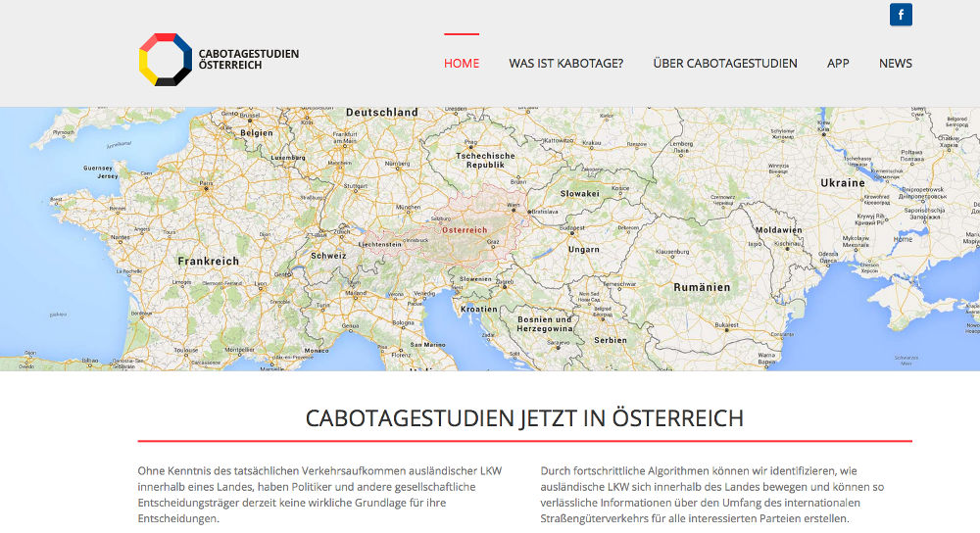Open WAS IST KABOTAGE? page
The height and width of the screenshot is (533, 980).
point(565,63)
